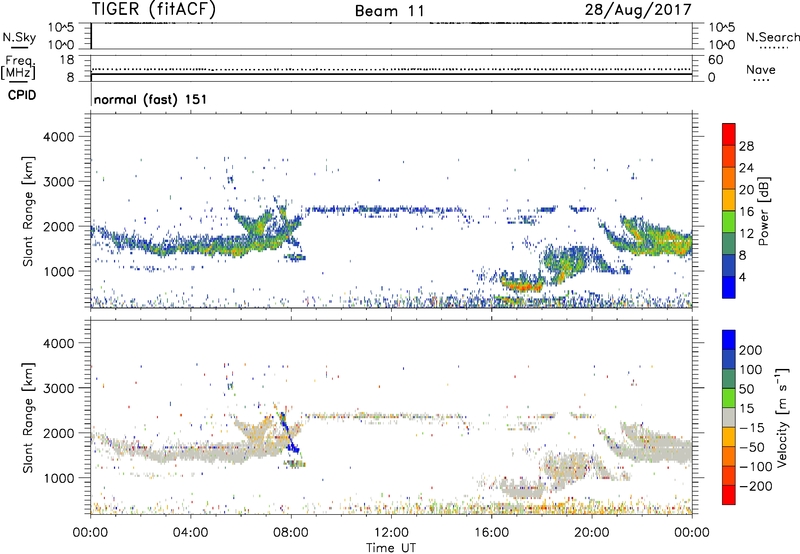The height and width of the screenshot is (554, 800).
Task: Click the 16 tick on Power colorbar
Action: (746, 212)
